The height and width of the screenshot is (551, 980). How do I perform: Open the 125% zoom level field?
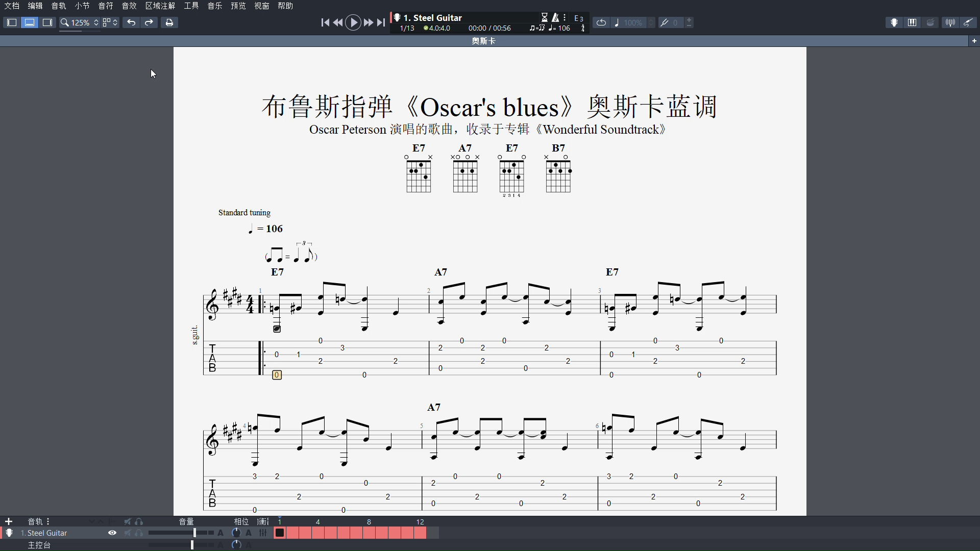click(80, 22)
